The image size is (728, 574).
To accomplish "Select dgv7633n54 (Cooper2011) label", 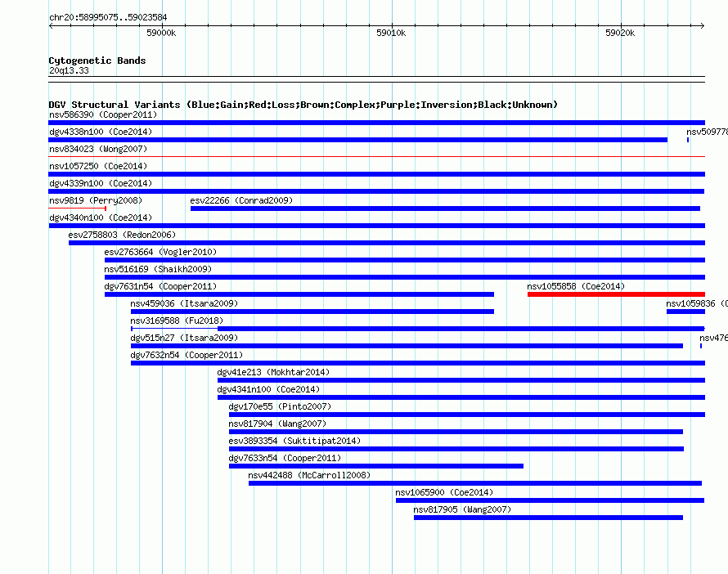I will point(285,458).
